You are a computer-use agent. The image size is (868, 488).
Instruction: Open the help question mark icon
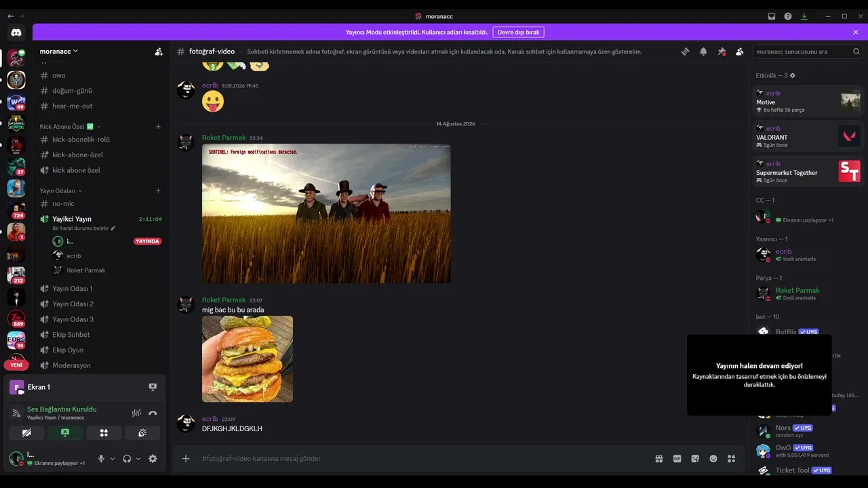click(788, 16)
